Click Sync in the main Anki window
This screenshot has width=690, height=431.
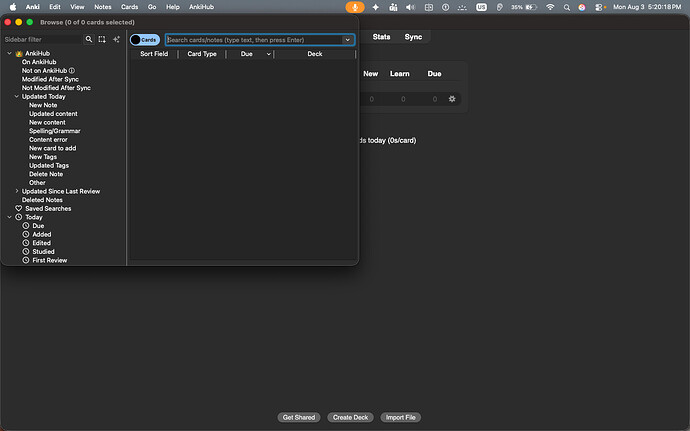point(413,37)
